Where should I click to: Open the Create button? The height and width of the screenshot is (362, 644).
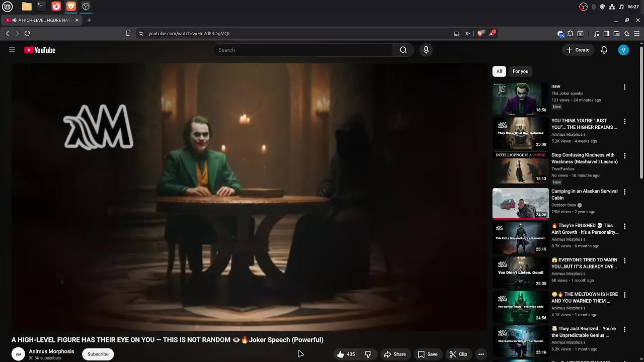(x=578, y=50)
